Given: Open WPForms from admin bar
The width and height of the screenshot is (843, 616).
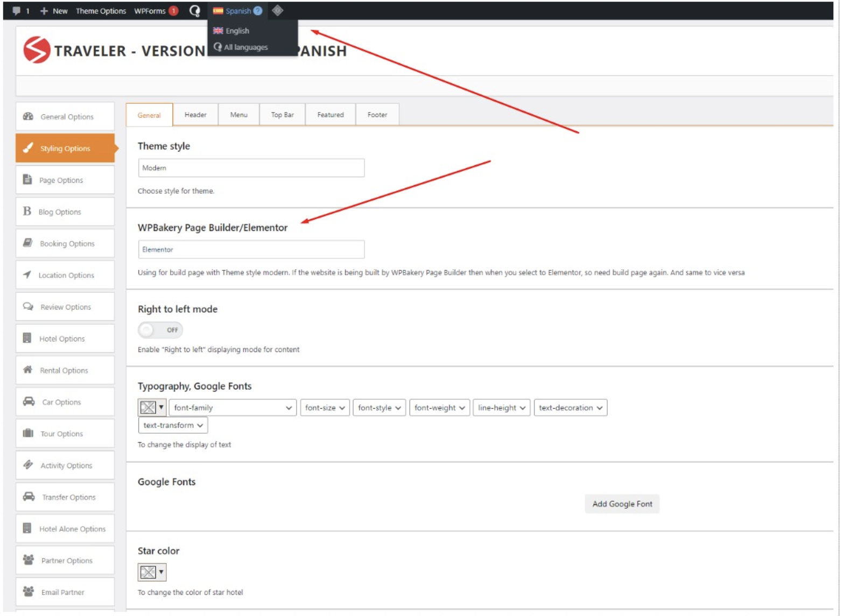Looking at the screenshot, I should pos(150,11).
